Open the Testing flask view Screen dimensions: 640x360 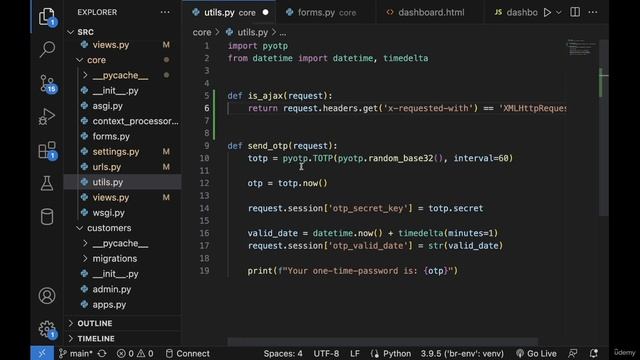click(x=47, y=183)
